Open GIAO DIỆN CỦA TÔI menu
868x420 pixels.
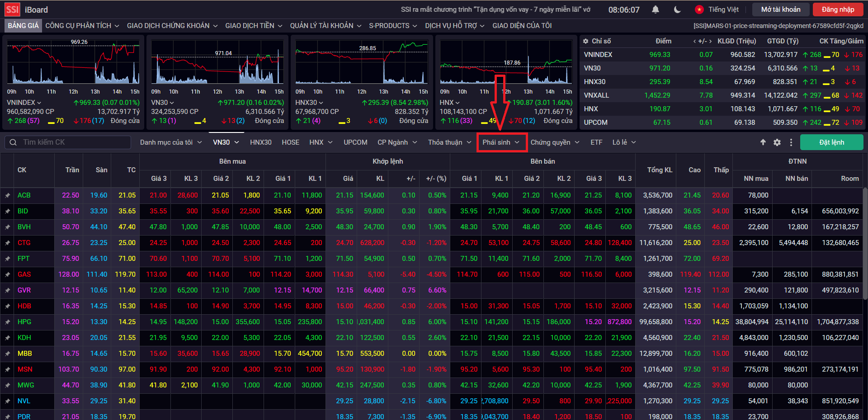pyautogui.click(x=522, y=26)
